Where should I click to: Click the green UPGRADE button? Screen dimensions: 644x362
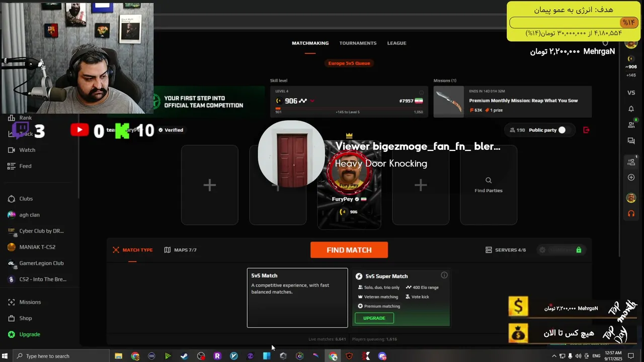(x=374, y=318)
